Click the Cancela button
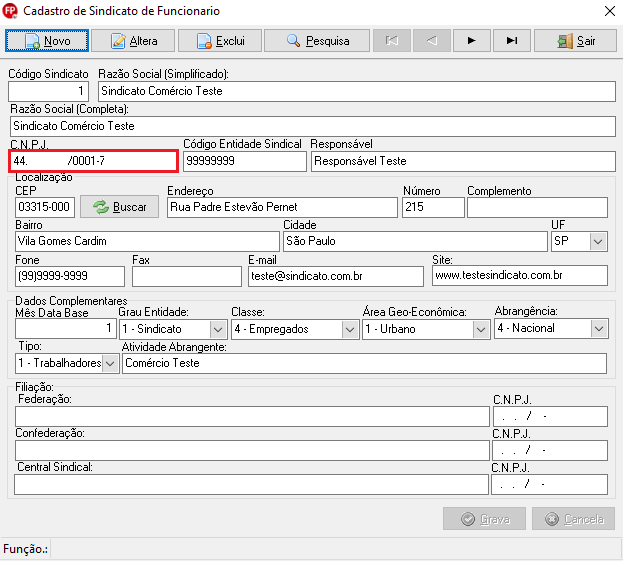This screenshot has height=561, width=623. point(574,518)
